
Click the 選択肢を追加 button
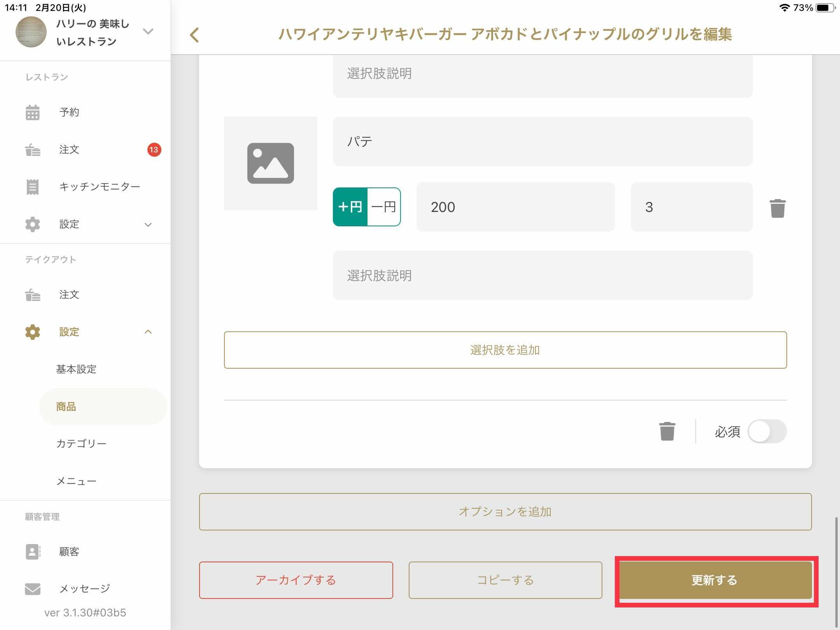click(x=505, y=350)
